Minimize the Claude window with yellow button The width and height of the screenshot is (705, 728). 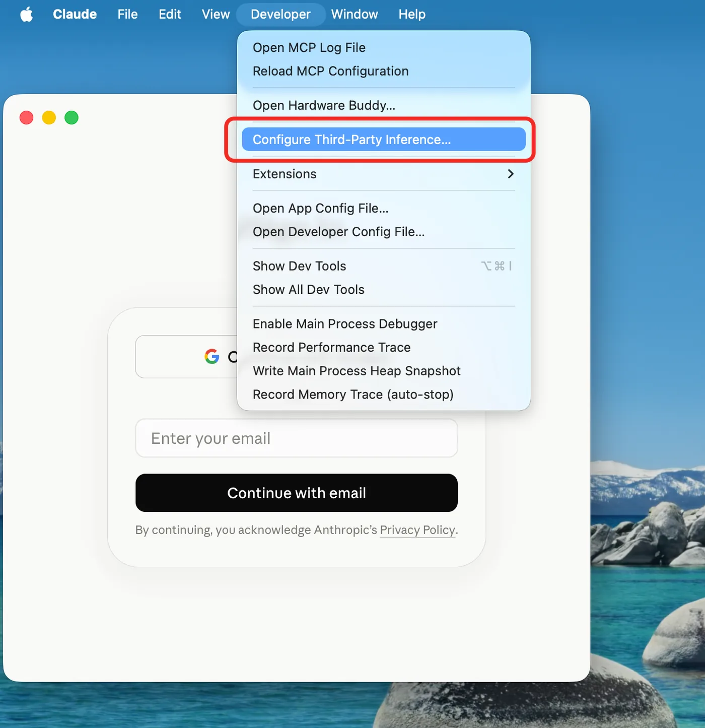tap(49, 117)
